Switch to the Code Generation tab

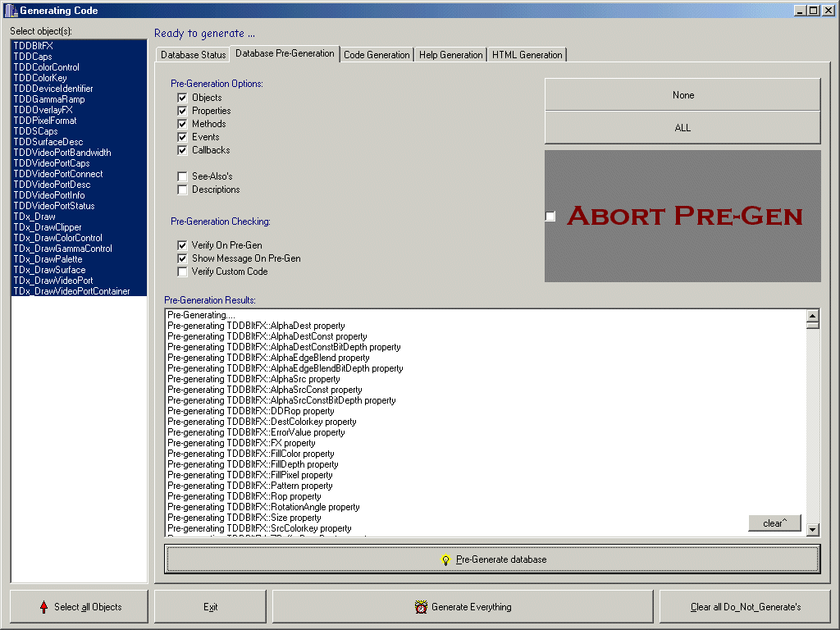pyautogui.click(x=377, y=55)
